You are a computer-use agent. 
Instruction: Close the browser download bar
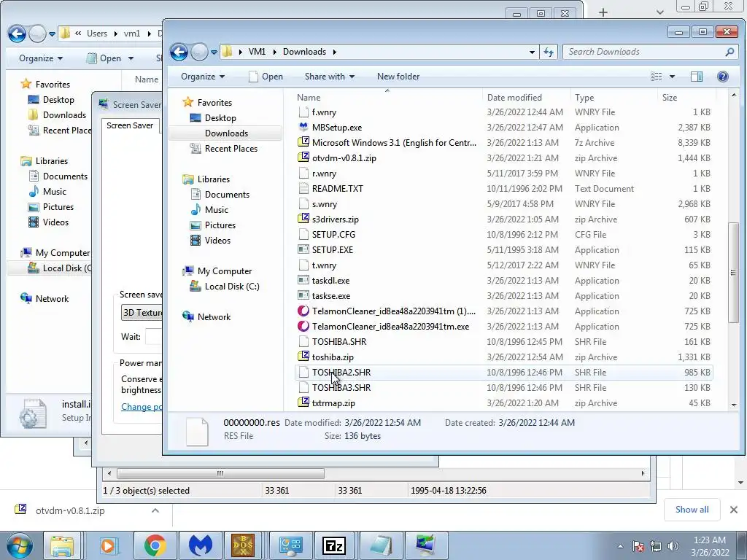[734, 510]
